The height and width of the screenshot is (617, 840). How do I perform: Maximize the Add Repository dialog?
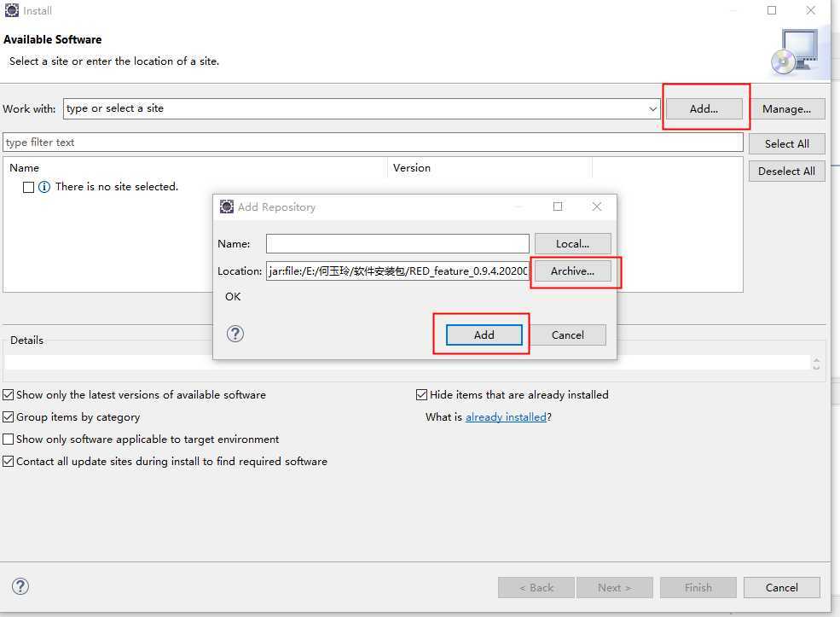pyautogui.click(x=558, y=207)
